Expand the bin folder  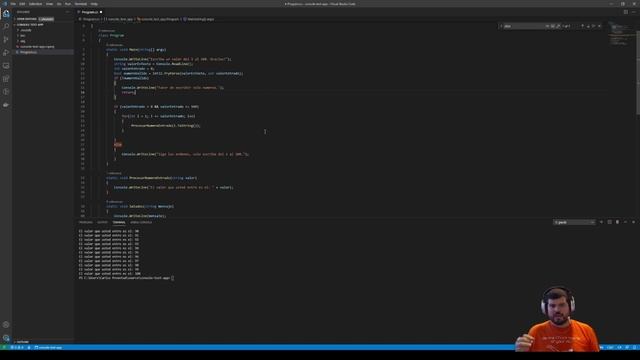(x=23, y=36)
